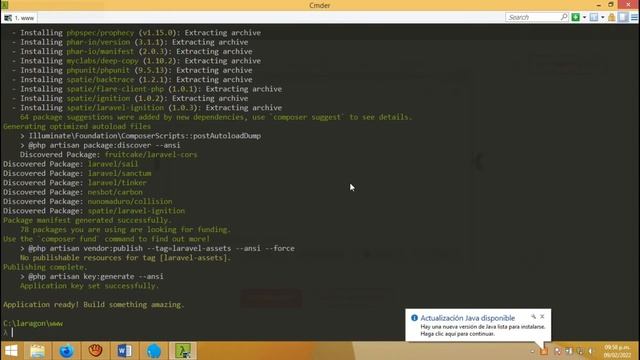The width and height of the screenshot is (640, 360).
Task: Toggle the alternative mode pane icon
Action: [623, 17]
